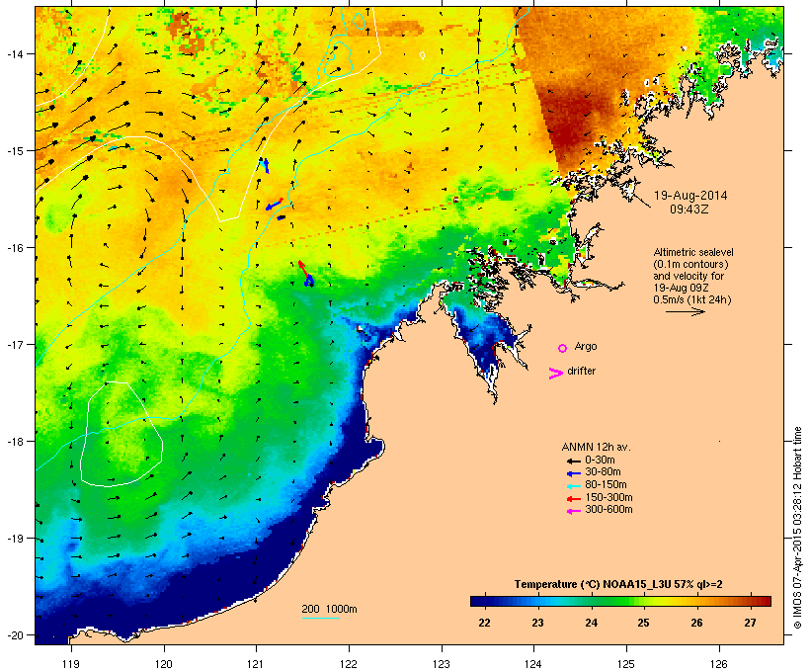Click the longitude axis label 126
The height and width of the screenshot is (672, 810).
718,664
